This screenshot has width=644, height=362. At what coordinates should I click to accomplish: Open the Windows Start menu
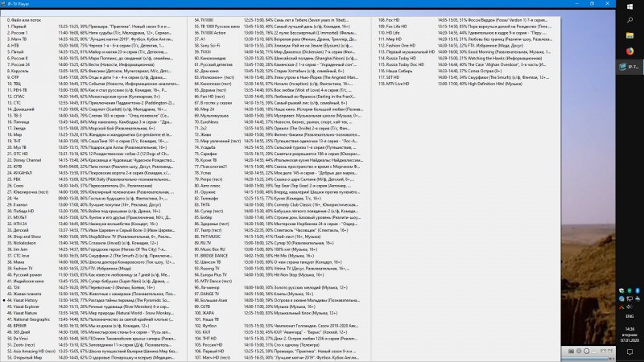630,6
